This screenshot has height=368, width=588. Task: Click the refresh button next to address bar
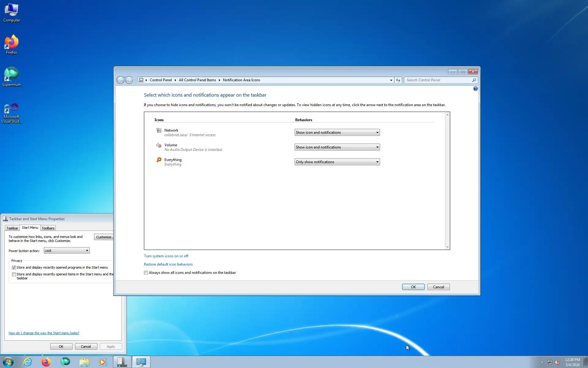tap(398, 80)
